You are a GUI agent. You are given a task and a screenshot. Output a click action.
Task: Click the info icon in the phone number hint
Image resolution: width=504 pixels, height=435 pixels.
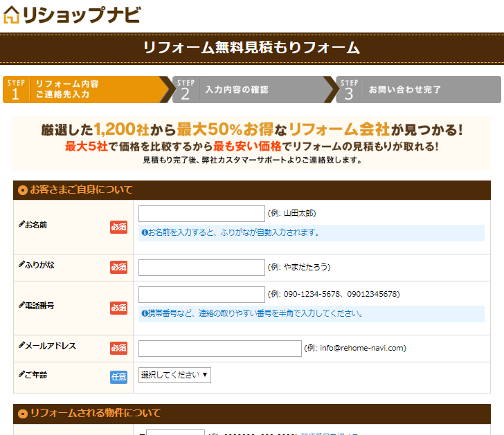145,314
